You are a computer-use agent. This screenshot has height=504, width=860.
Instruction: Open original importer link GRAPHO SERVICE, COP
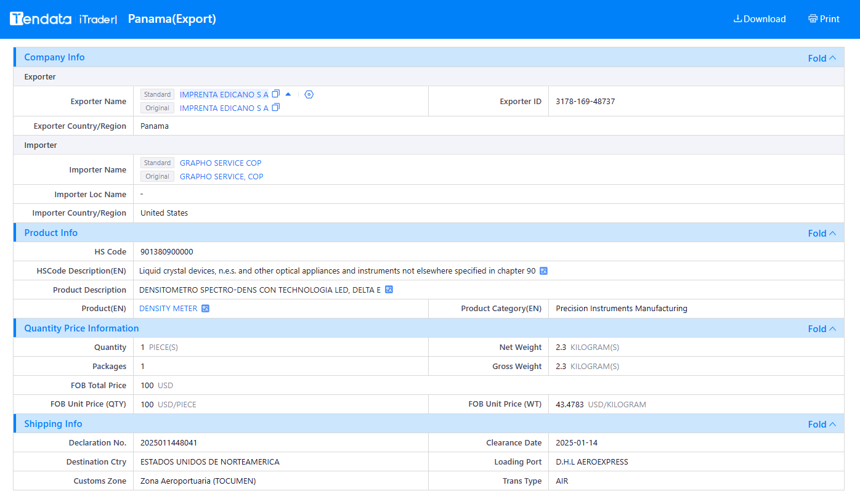222,176
